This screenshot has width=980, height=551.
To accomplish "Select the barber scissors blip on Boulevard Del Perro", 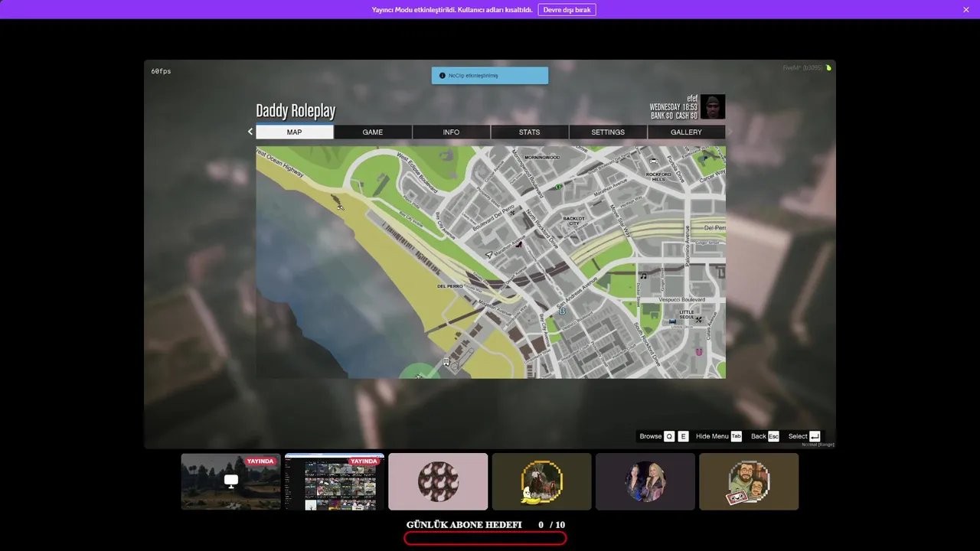I will pyautogui.click(x=512, y=214).
